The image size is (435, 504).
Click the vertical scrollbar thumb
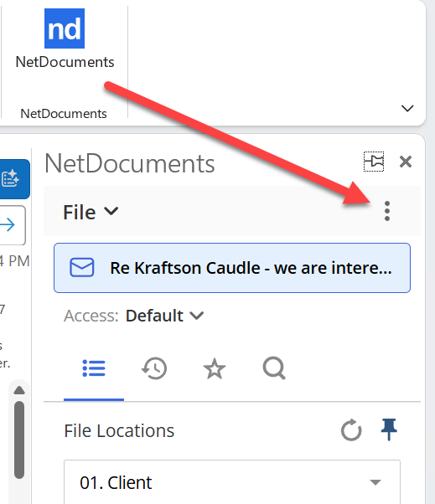point(19,440)
